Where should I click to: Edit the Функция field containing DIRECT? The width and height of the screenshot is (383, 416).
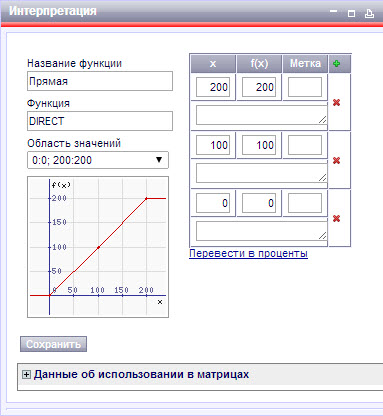coord(100,121)
